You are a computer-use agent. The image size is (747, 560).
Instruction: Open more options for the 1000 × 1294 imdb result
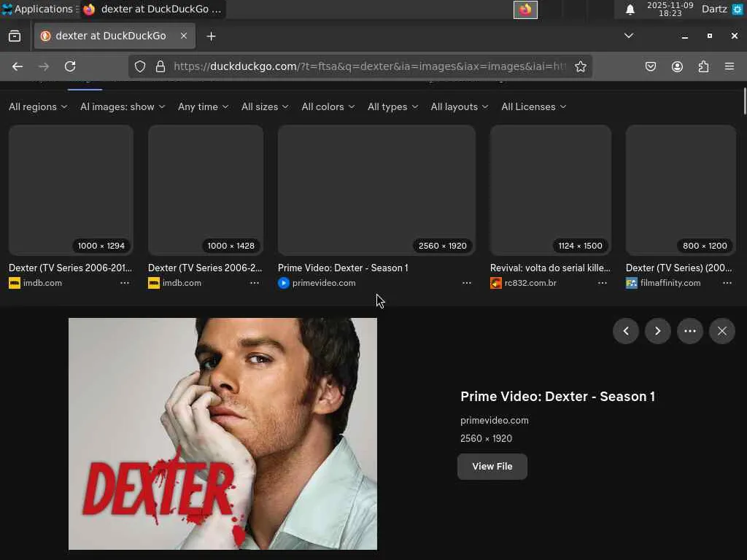tap(125, 283)
